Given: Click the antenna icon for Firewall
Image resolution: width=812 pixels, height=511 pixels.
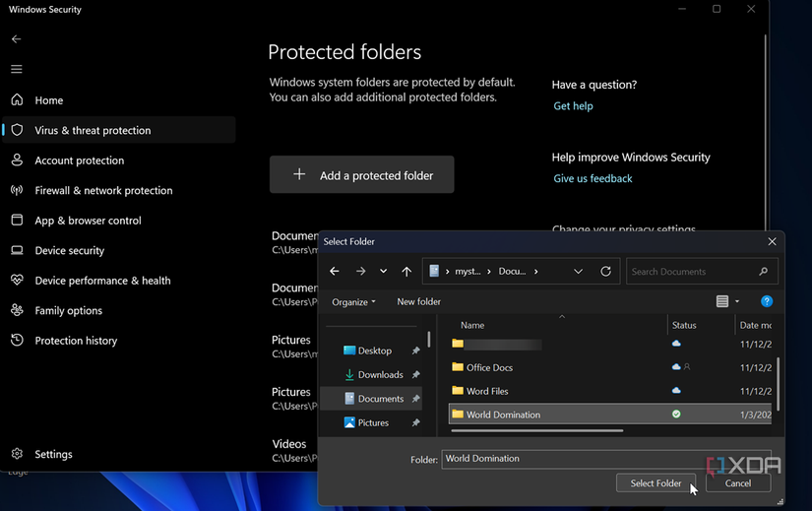Looking at the screenshot, I should point(17,190).
